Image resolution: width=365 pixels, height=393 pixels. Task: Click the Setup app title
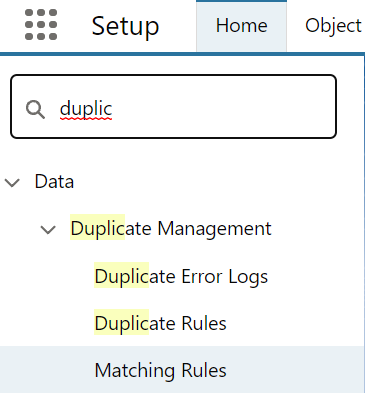coord(125,27)
